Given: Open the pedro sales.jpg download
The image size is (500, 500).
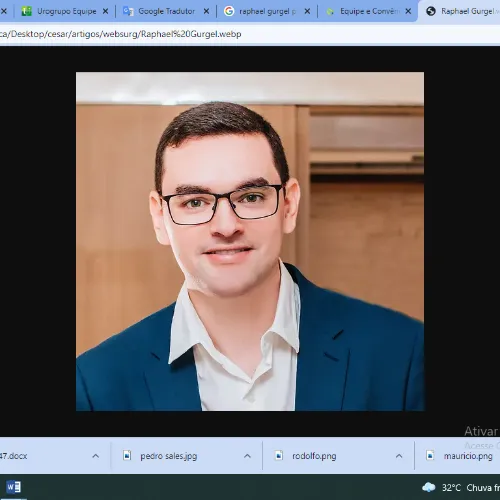Looking at the screenshot, I should click(x=168, y=456).
